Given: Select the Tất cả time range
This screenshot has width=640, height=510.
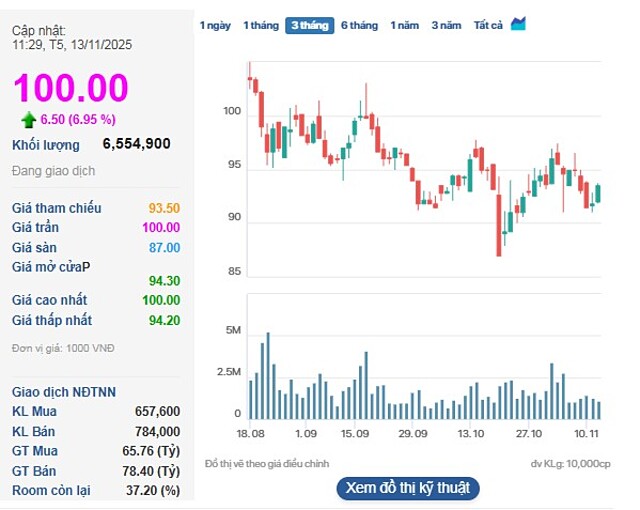Looking at the screenshot, I should (x=488, y=25).
